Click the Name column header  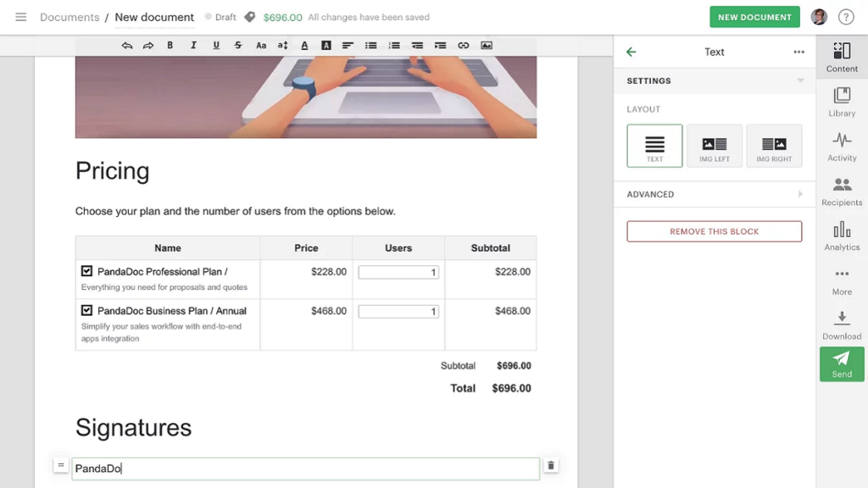pyautogui.click(x=168, y=248)
